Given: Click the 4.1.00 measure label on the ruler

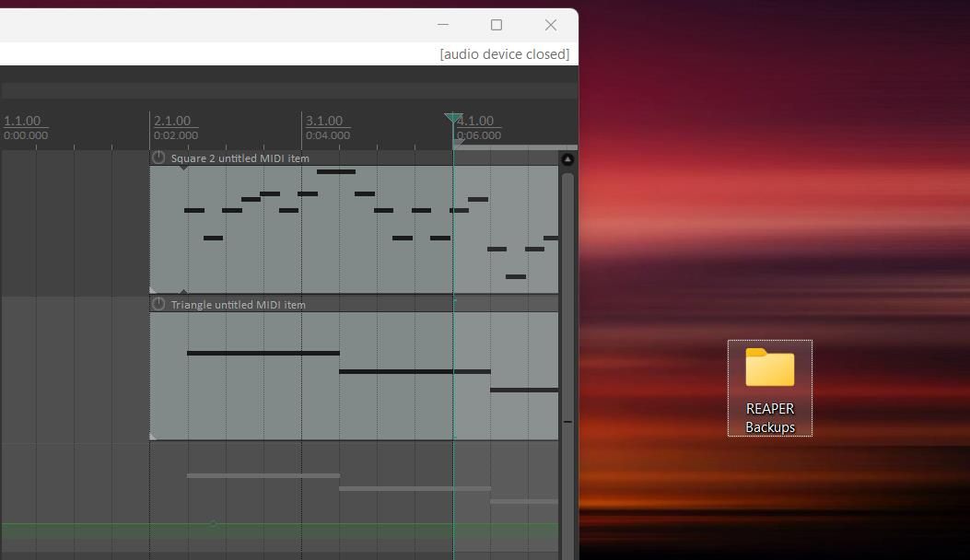Looking at the screenshot, I should click(476, 121).
